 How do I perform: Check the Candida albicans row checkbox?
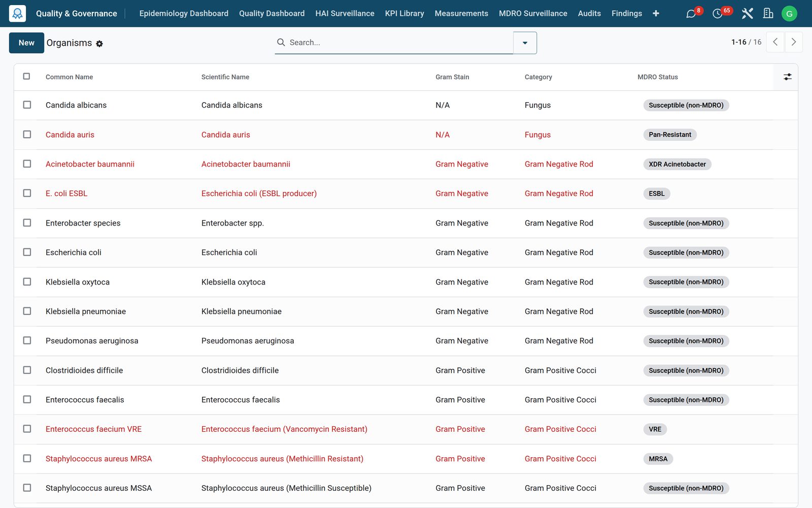point(27,105)
